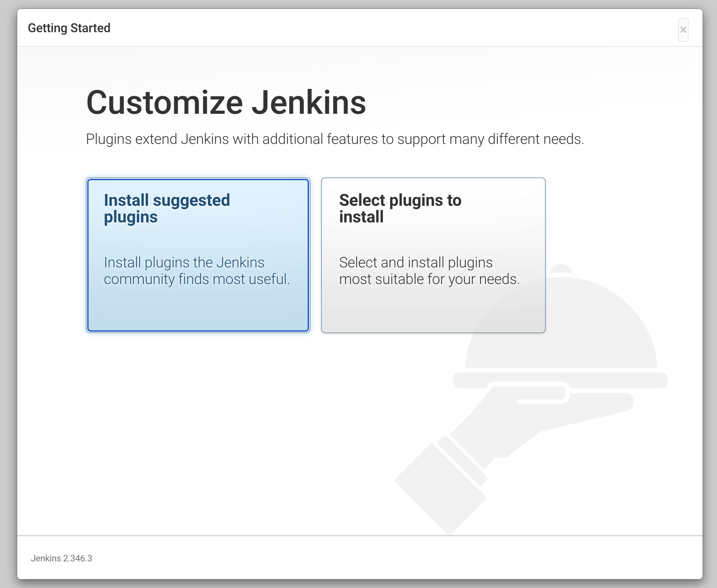Click the Customize Jenkins heading
Screen dimensions: 717x588
226,102
